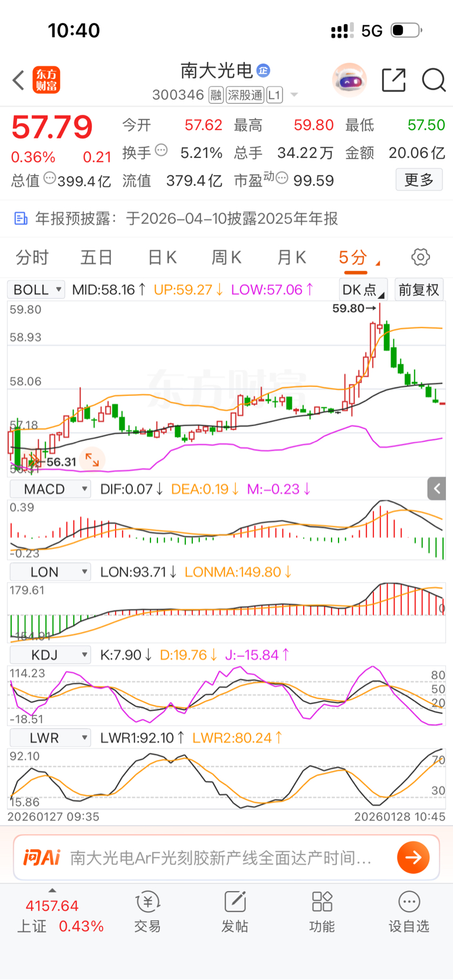Viewport: 453px width, 980px height.
Task: Tap the LON:93.71 value
Action: point(138,572)
